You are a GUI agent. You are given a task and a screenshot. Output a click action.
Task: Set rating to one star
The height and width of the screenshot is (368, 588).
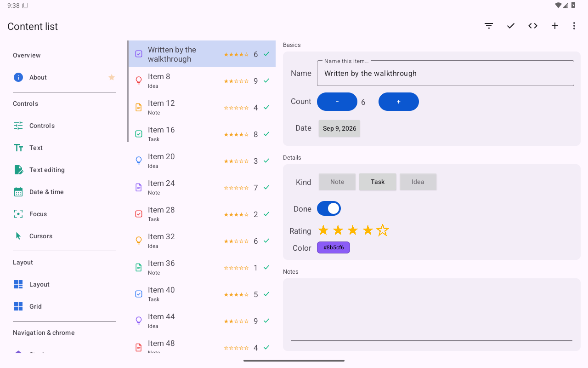[323, 230]
